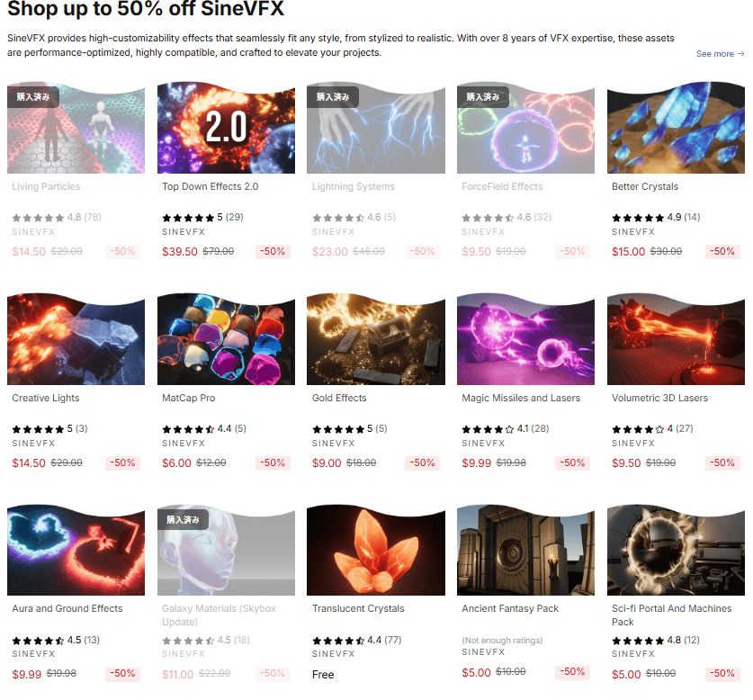753x700 pixels.
Task: Open Magic Missiles and Lasers title
Action: pyautogui.click(x=521, y=398)
